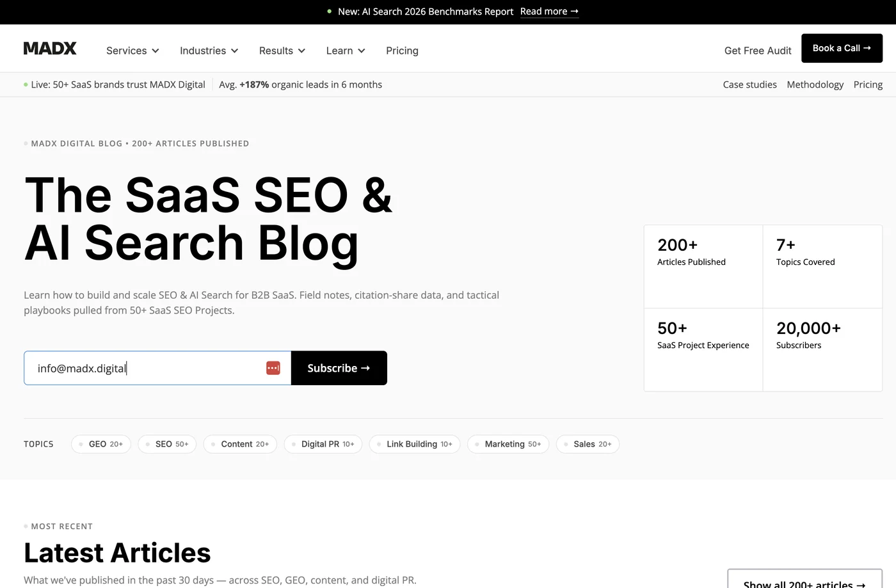
Task: Click 'Live: 50+ SaaS brands trust MADX Digital' text
Action: click(x=118, y=84)
